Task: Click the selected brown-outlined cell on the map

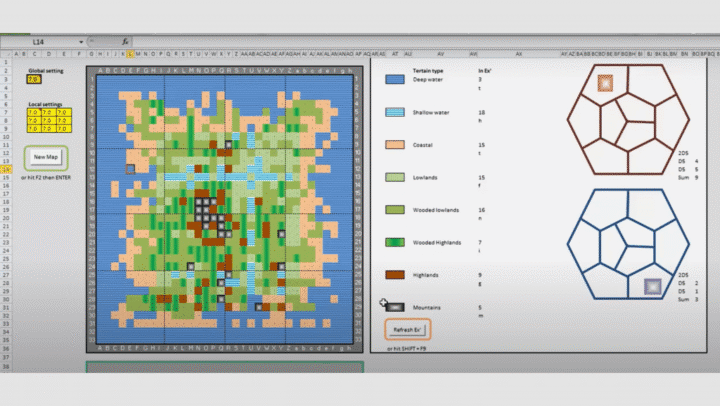Action: (x=130, y=169)
